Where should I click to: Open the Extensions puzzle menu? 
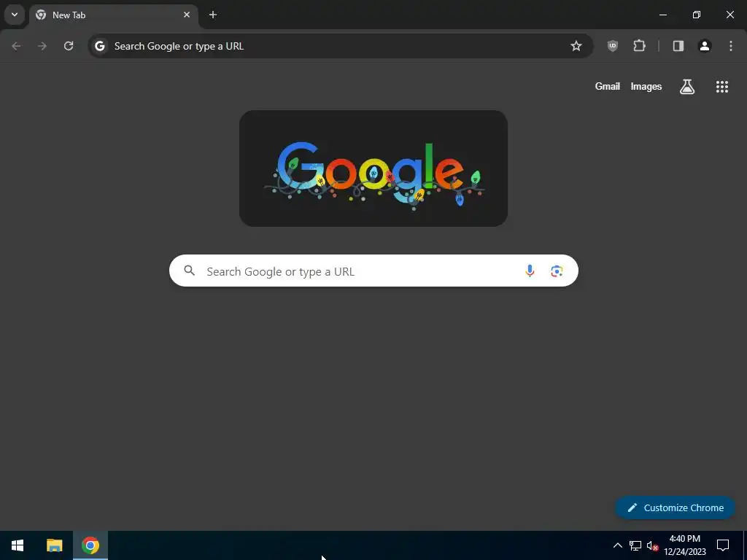[x=639, y=46]
